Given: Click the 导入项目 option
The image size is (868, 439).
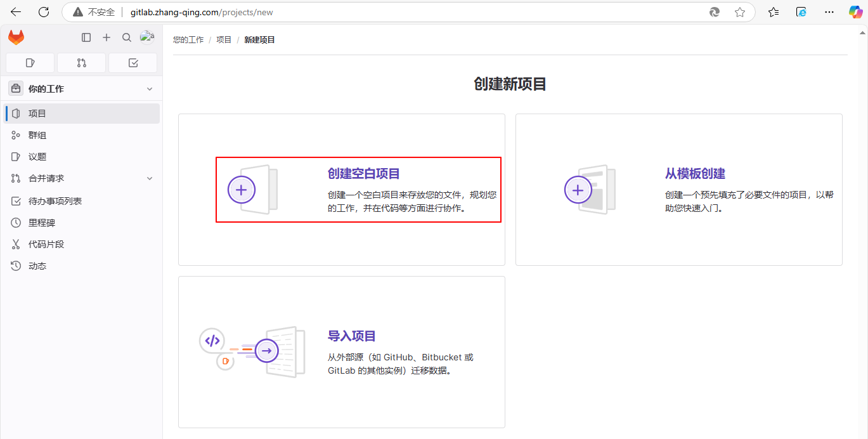Looking at the screenshot, I should click(x=351, y=336).
